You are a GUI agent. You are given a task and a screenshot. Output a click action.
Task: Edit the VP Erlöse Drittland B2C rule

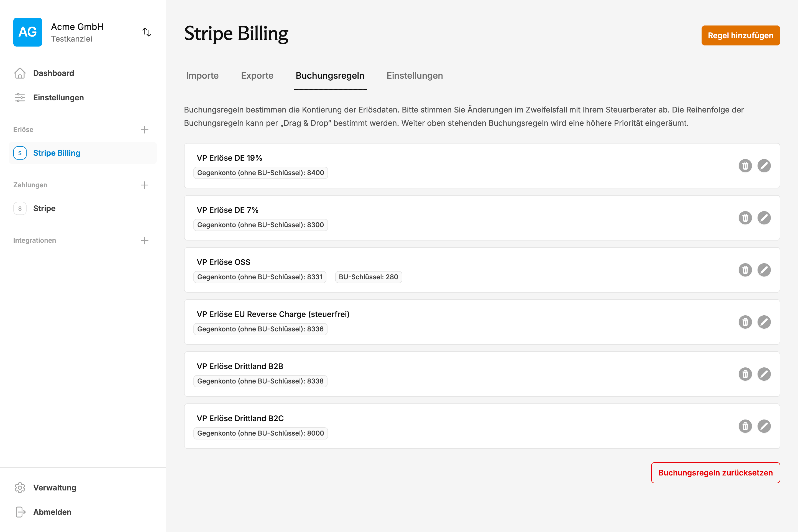pyautogui.click(x=764, y=426)
